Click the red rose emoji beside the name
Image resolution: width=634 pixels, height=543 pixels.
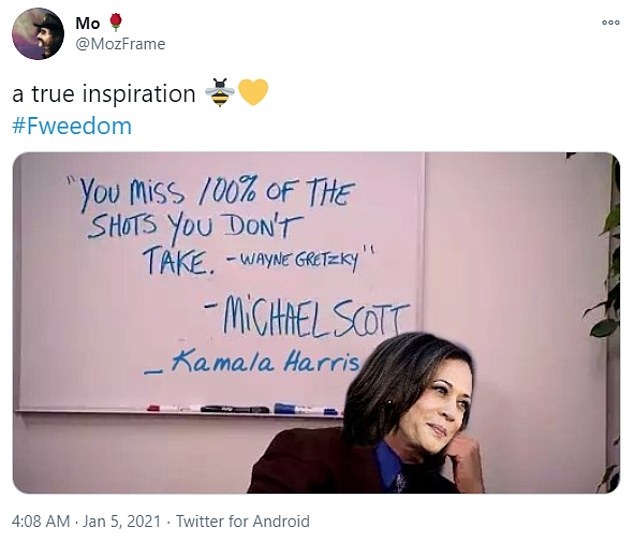[114, 22]
